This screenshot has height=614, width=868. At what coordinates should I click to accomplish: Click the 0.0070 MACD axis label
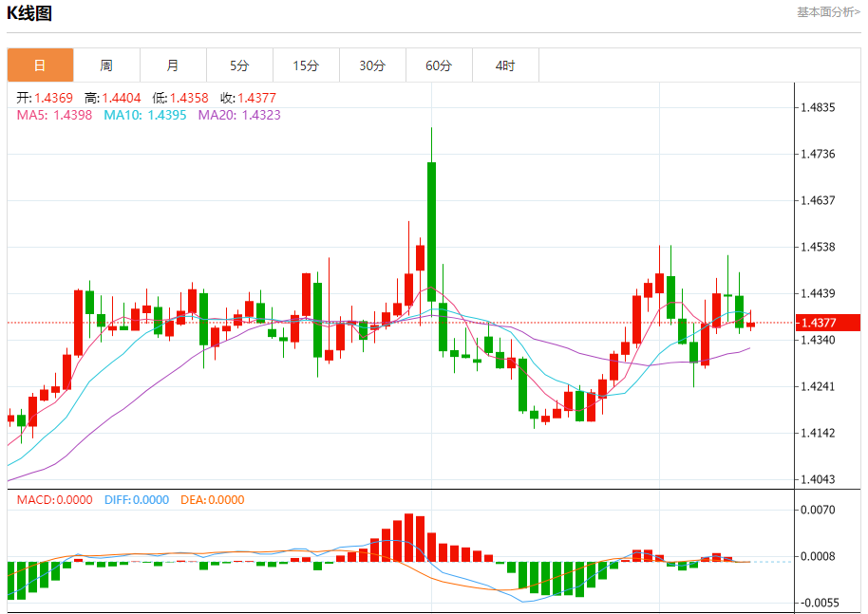click(x=818, y=510)
